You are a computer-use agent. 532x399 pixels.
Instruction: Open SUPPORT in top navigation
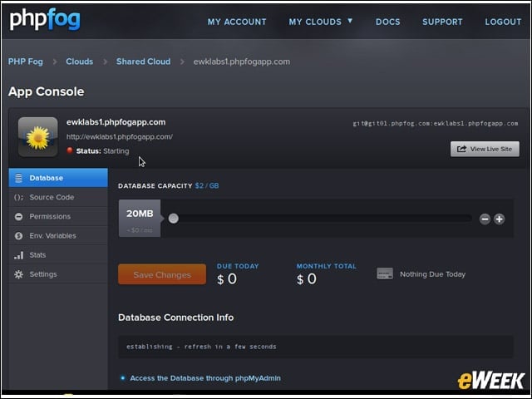pos(442,22)
